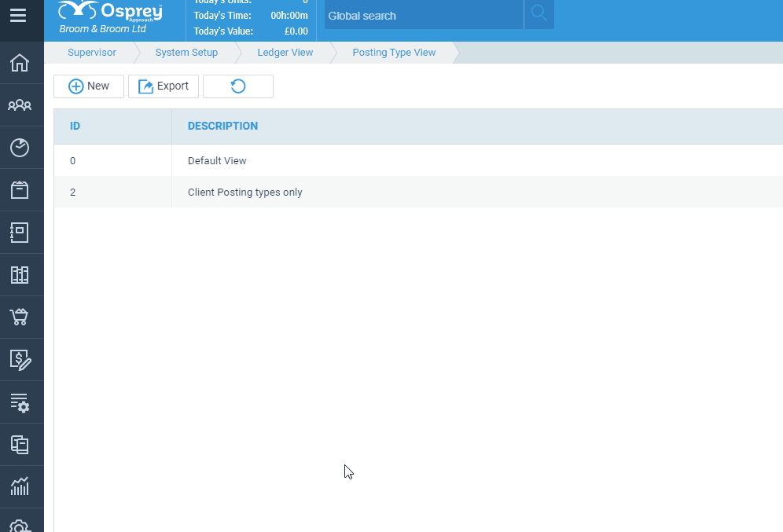This screenshot has height=532, width=783.
Task: Select the Default View row
Action: click(418, 160)
